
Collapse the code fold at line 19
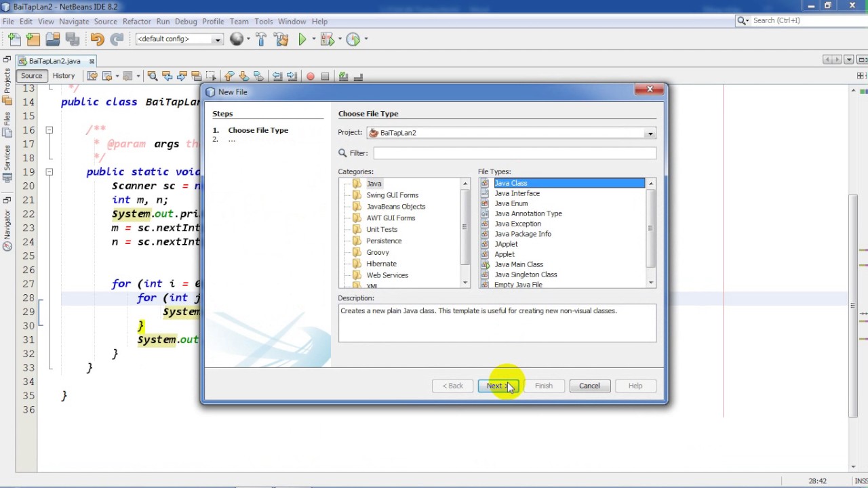tap(49, 172)
